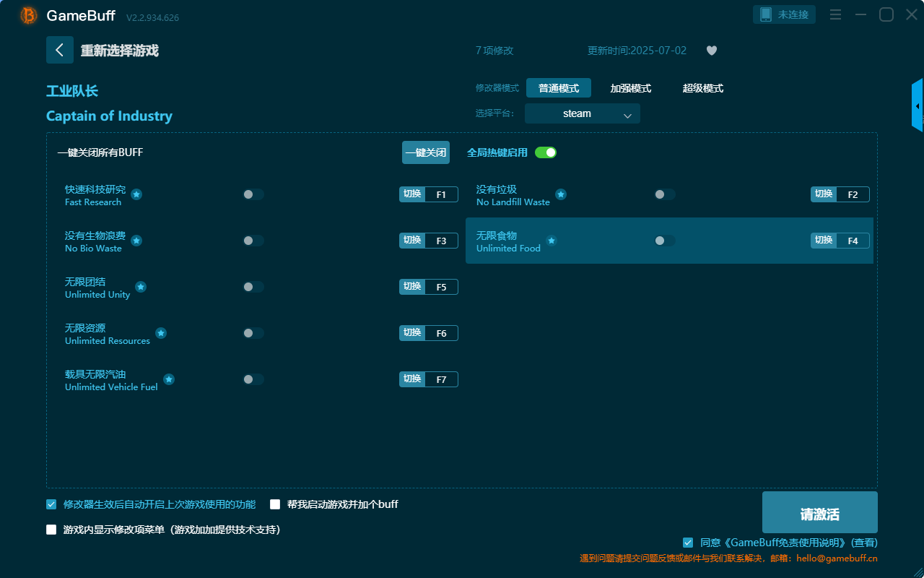Click the 请激活 activation button
The height and width of the screenshot is (578, 924).
pyautogui.click(x=819, y=512)
